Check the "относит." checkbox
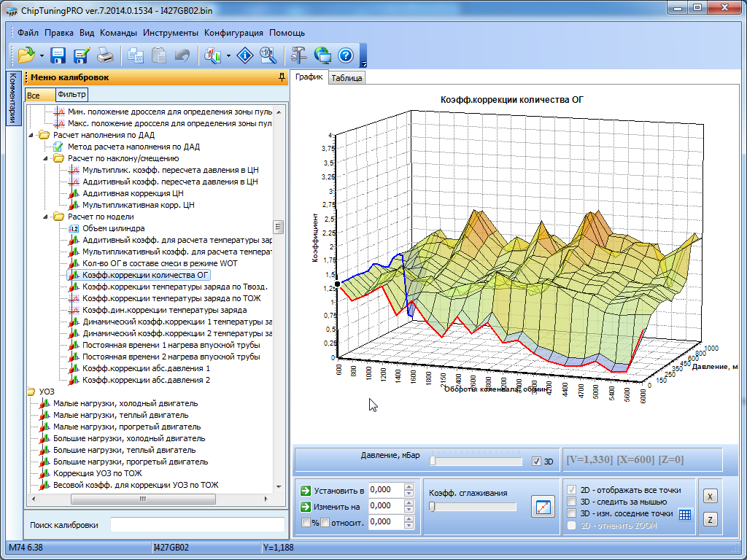Screen dimensions: 747x560 [325, 522]
